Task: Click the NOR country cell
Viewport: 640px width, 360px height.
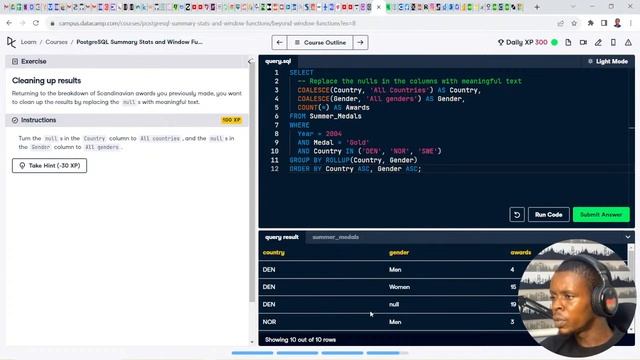Action: (x=269, y=322)
